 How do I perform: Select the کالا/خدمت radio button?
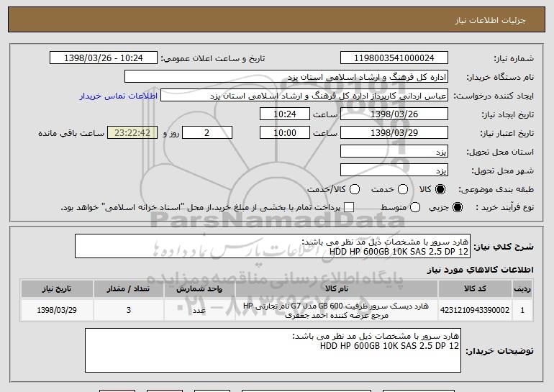tap(355, 189)
